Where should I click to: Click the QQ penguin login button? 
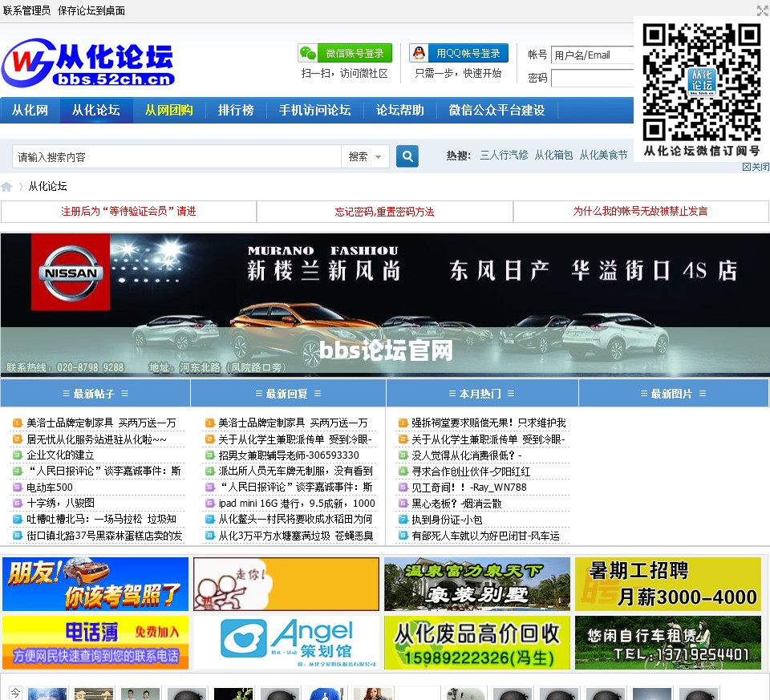coord(459,53)
